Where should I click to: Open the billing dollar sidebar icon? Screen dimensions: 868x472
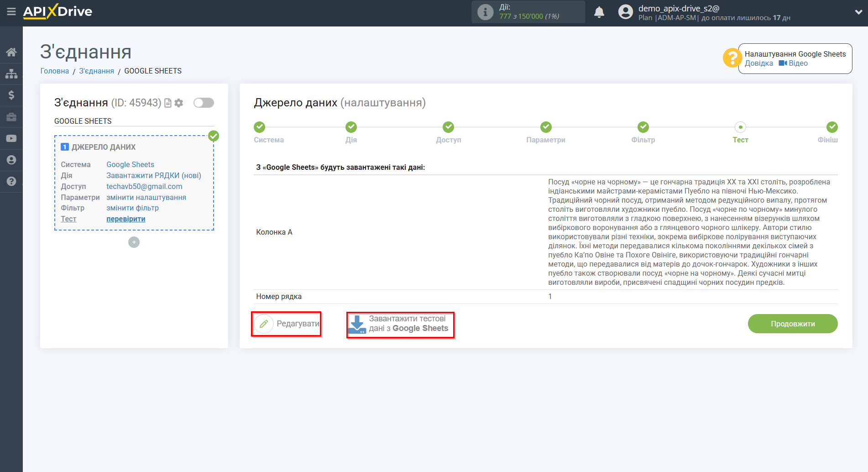[x=11, y=95]
